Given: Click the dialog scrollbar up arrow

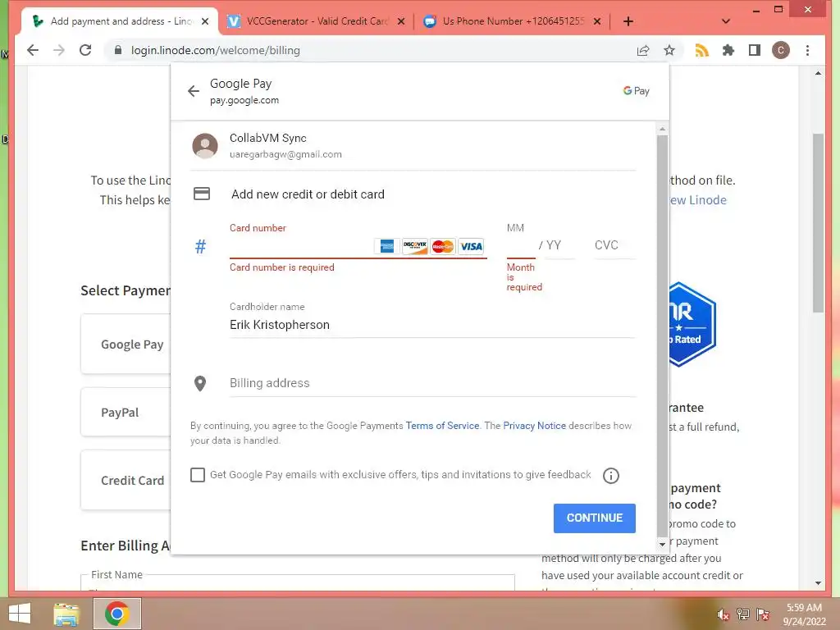Looking at the screenshot, I should (x=662, y=129).
